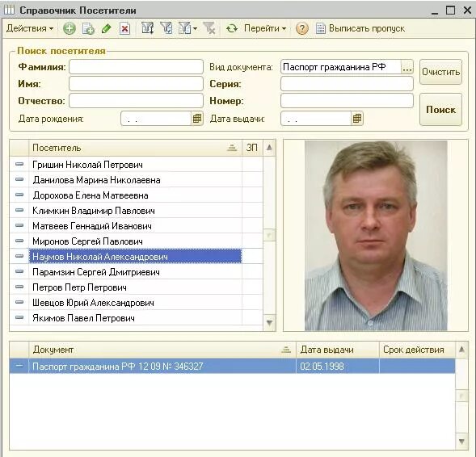This screenshot has height=457, width=476.
Task: Open the Перейти menu
Action: [265, 28]
